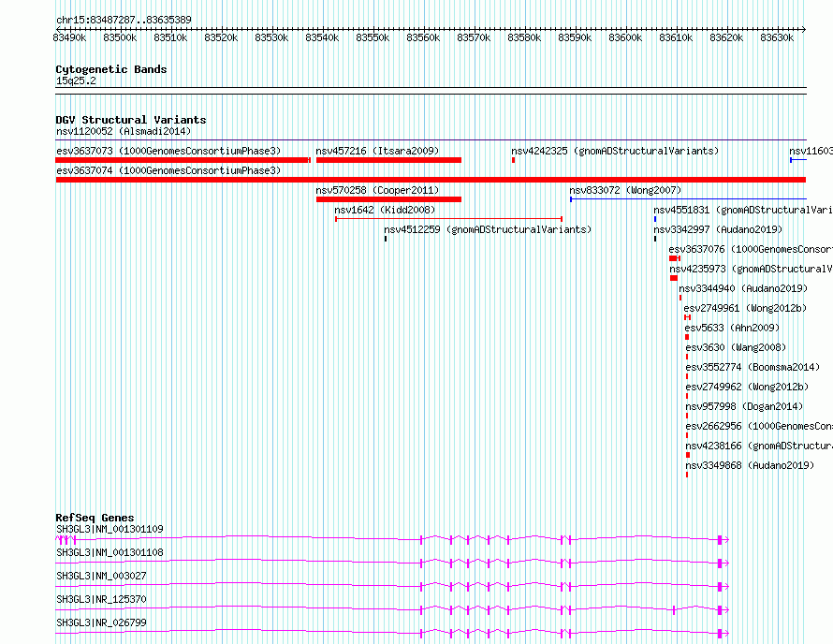Select the nsv833072 (Wong2007) variant label
Viewport: 833px width, 644px height.
(x=625, y=190)
